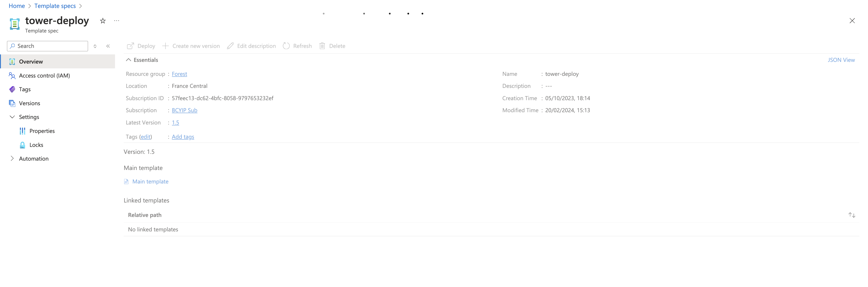868x287 pixels.
Task: Click the Modified Time value 20/02/2024, 15:13
Action: [x=567, y=110]
